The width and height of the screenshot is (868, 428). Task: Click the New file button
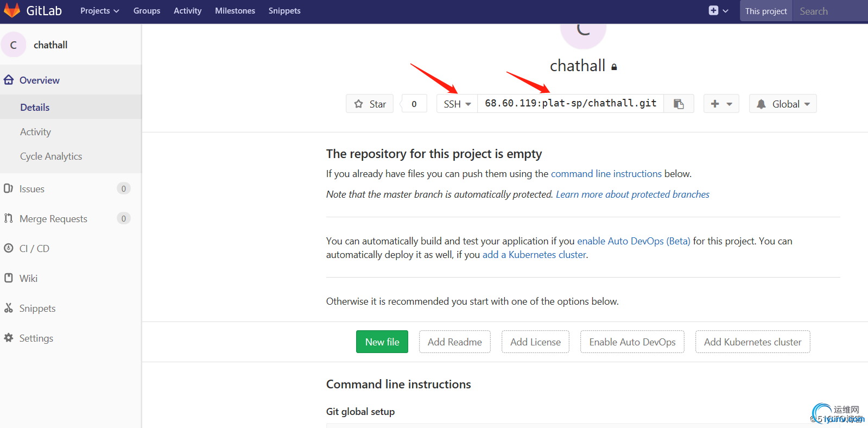point(382,342)
